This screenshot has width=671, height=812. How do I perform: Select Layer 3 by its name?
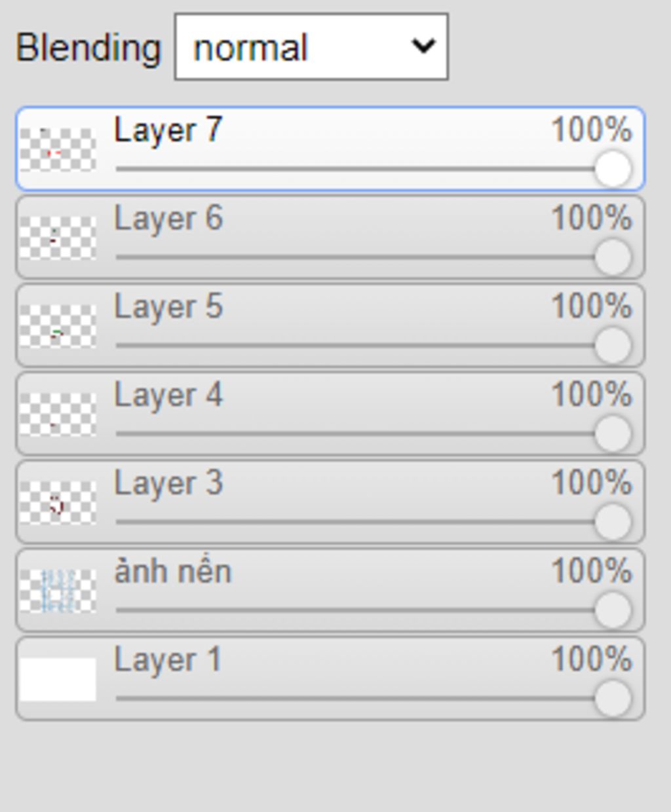click(168, 484)
